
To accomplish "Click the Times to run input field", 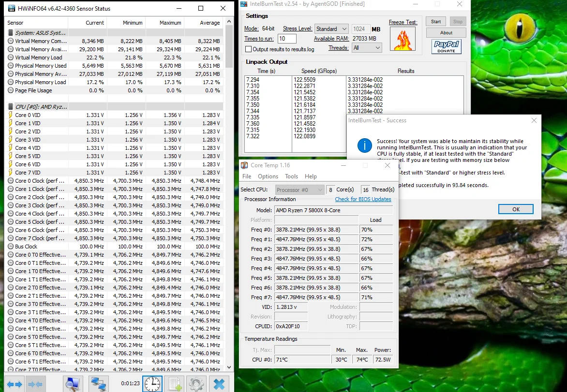I will (x=287, y=39).
